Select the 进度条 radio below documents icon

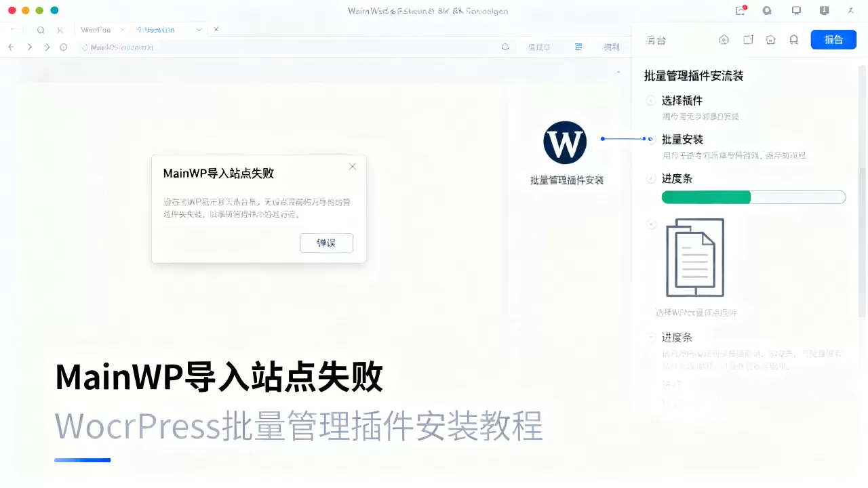pos(651,337)
